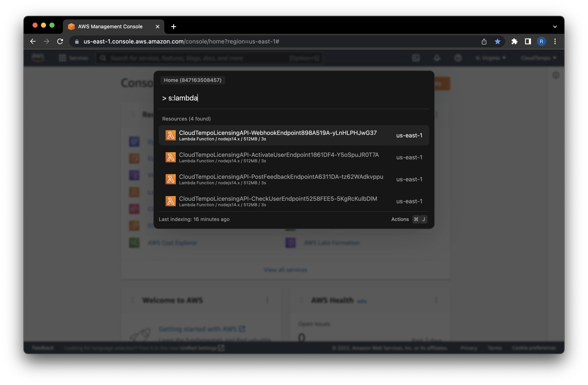This screenshot has height=385, width=588.
Task: Open the help question mark icon
Action: (x=458, y=58)
